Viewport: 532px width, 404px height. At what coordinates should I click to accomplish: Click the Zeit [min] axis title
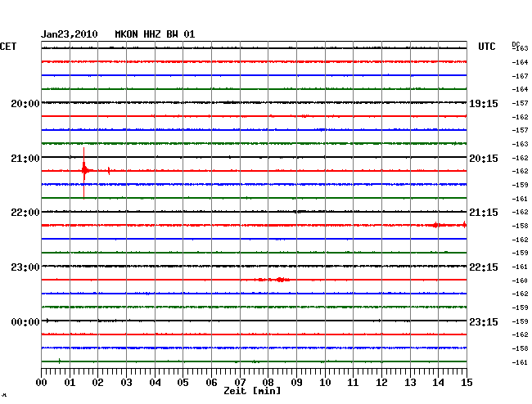pos(252,391)
